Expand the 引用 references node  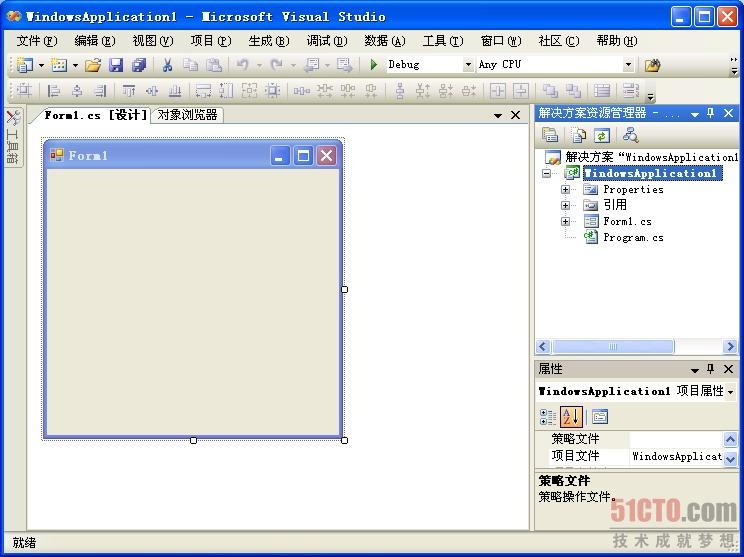[x=565, y=205]
